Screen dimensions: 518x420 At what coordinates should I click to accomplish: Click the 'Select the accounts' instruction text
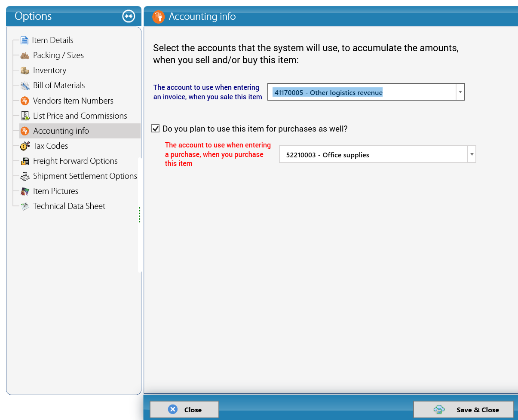(306, 54)
